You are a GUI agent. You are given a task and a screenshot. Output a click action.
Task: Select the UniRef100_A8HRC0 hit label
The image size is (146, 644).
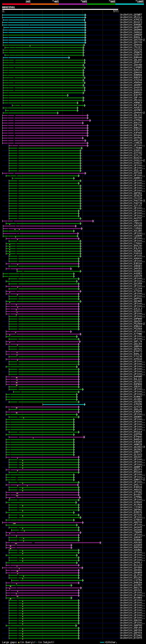131,178
